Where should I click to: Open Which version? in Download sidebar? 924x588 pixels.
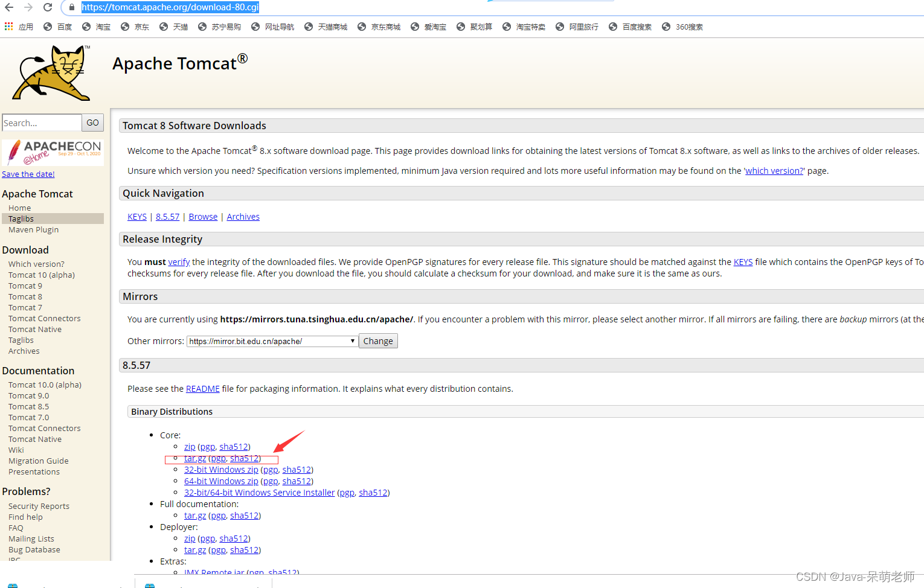[36, 264]
